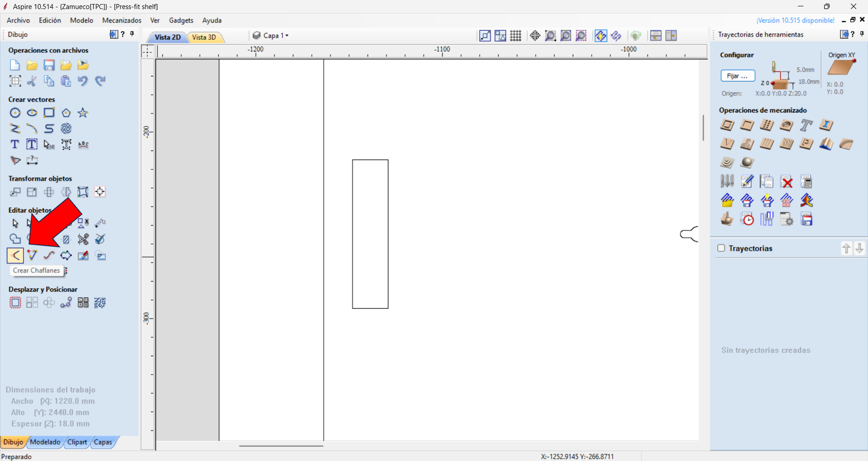This screenshot has height=461, width=868.
Task: Select the draw circle tool
Action: pos(15,112)
